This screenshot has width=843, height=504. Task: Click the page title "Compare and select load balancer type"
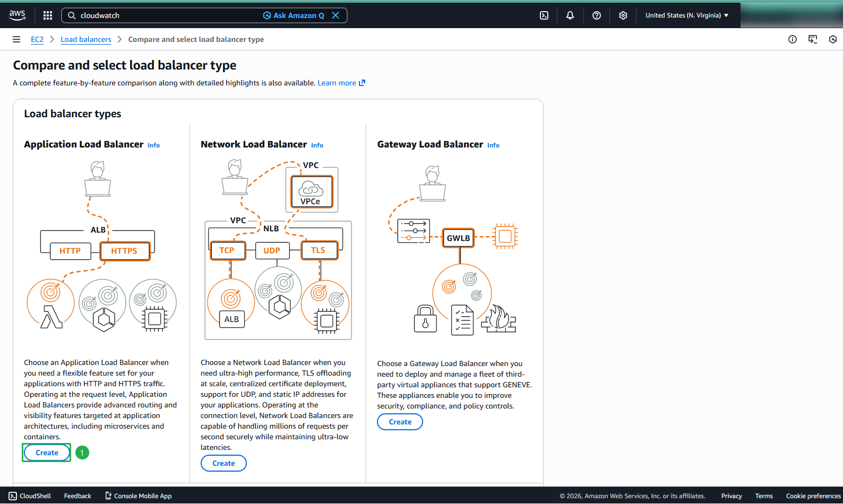[125, 65]
